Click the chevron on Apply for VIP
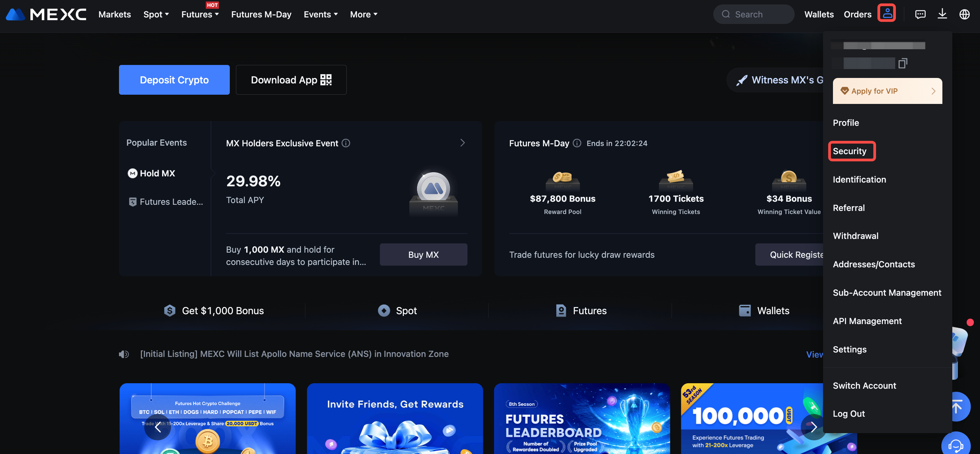The width and height of the screenshot is (980, 454). coord(933,91)
